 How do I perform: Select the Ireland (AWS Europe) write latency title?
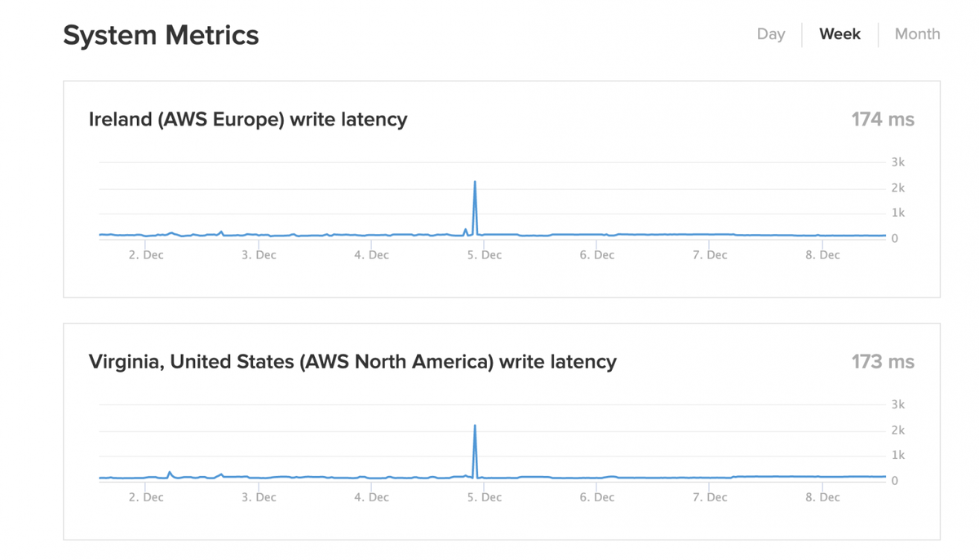(247, 119)
